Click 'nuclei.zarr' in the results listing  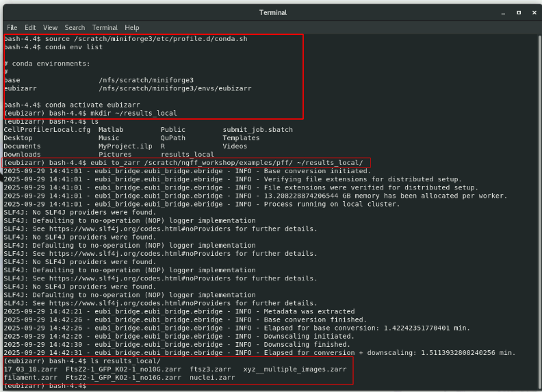(212, 378)
